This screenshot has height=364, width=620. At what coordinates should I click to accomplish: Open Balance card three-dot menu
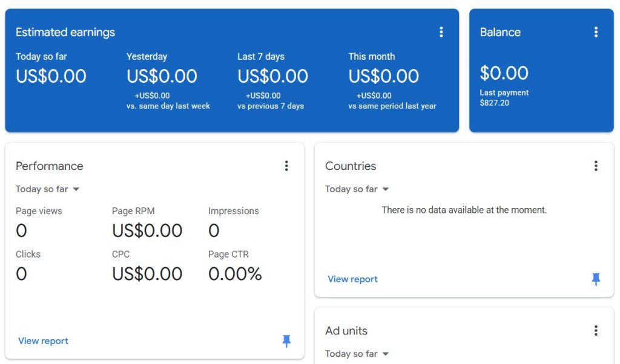(x=596, y=32)
